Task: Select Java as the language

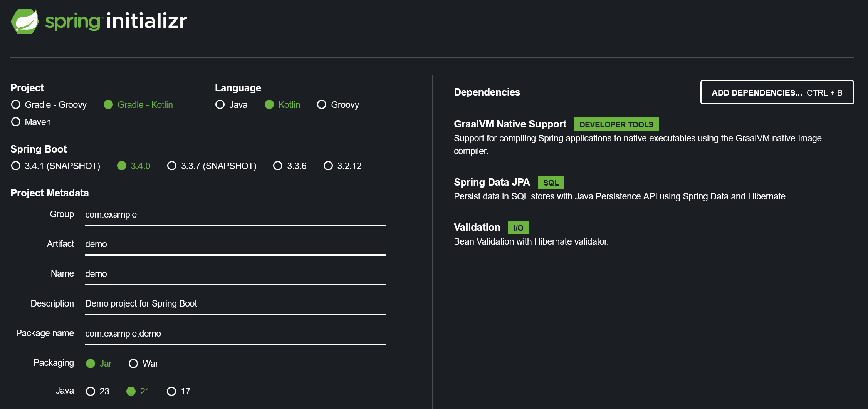Action: click(231, 105)
